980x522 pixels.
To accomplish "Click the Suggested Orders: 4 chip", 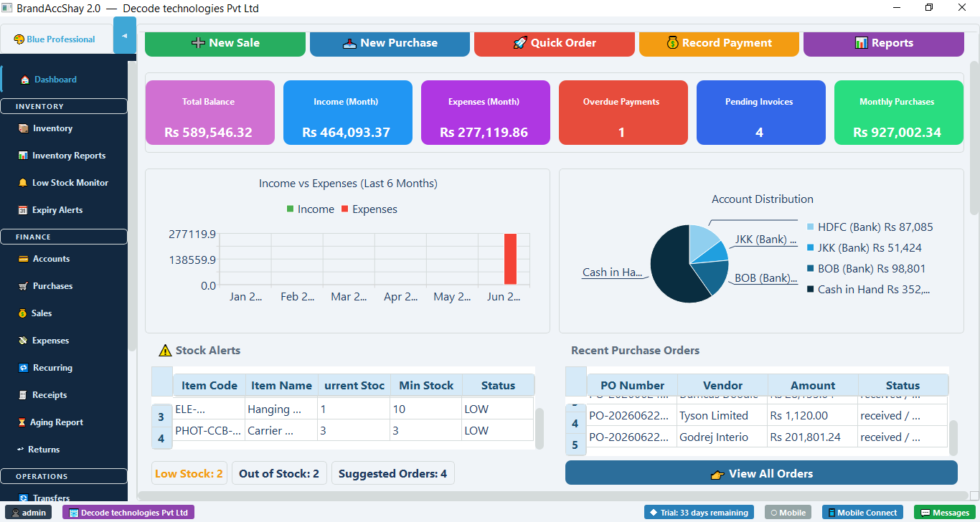I will click(x=392, y=473).
